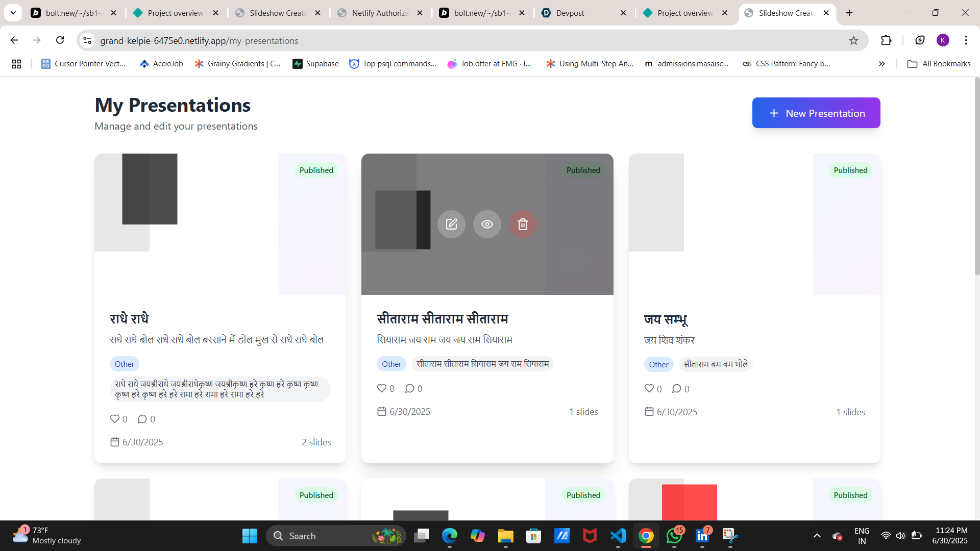Switch to the Netlify Authorization tab

pyautogui.click(x=380, y=13)
